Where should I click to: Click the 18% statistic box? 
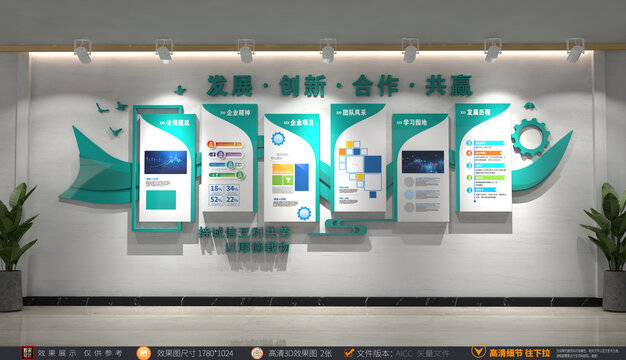click(216, 189)
